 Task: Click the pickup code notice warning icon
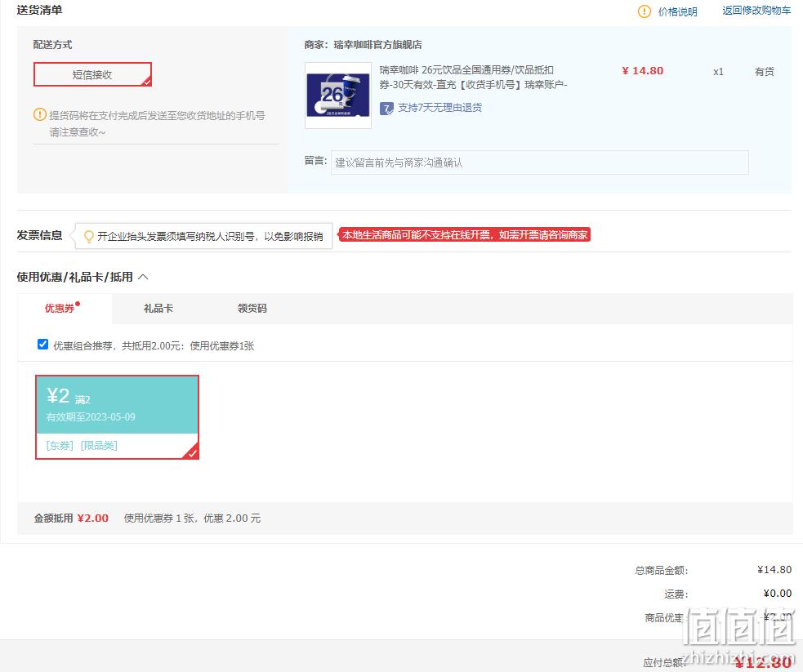39,114
